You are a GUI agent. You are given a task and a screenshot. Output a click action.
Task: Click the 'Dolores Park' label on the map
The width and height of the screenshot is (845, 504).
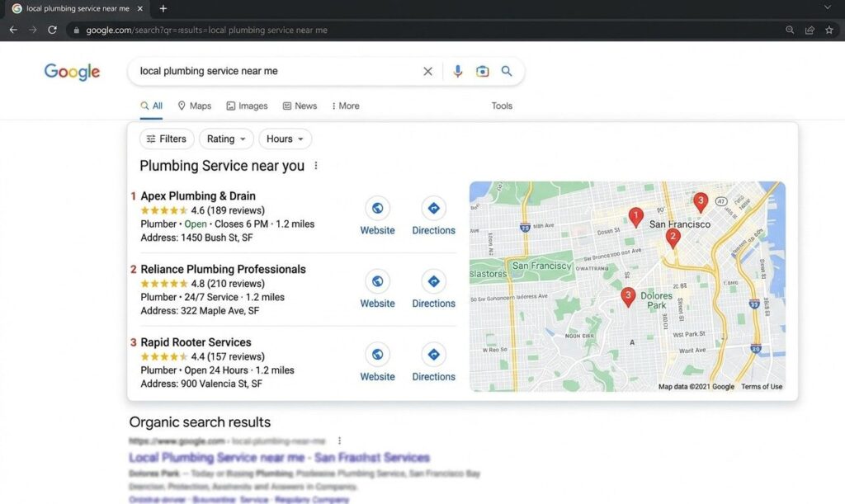pyautogui.click(x=656, y=300)
